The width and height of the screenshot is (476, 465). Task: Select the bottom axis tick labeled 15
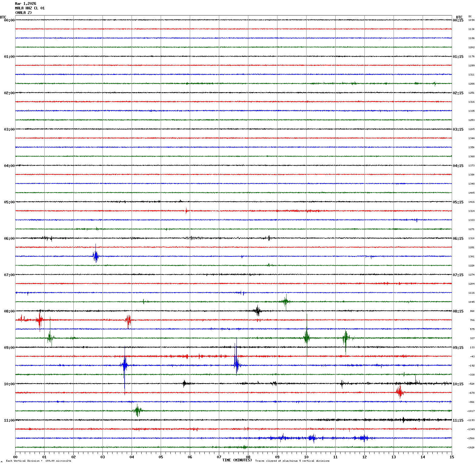click(452, 457)
